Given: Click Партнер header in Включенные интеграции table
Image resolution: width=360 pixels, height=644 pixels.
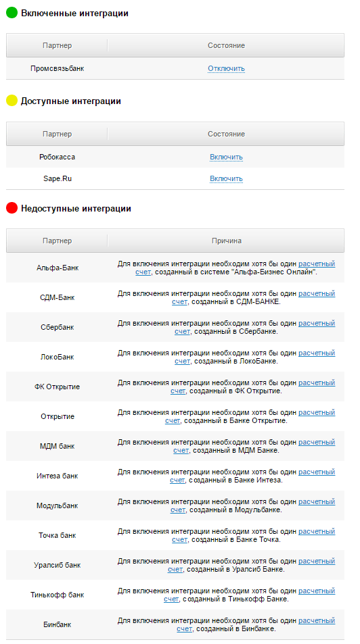Looking at the screenshot, I should (x=58, y=45).
